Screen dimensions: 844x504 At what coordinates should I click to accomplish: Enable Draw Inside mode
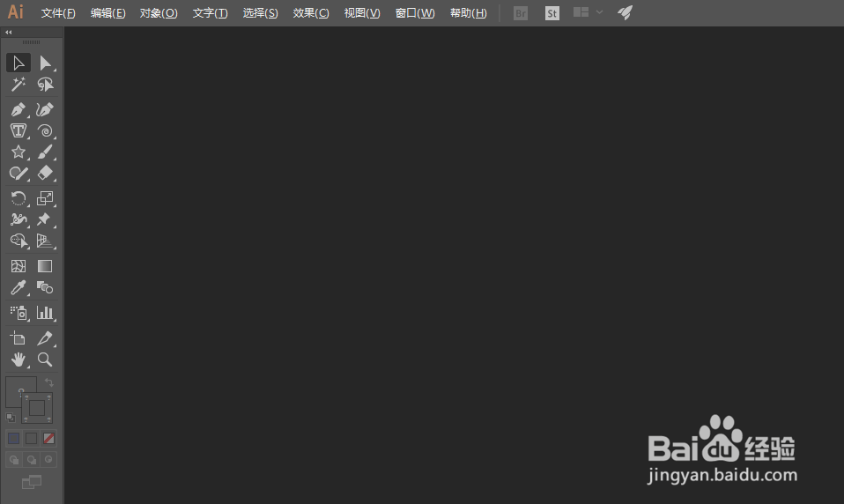click(x=48, y=459)
